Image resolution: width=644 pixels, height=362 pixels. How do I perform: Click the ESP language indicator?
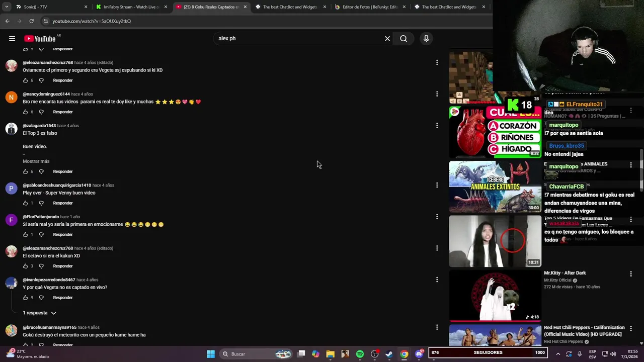pos(593,354)
